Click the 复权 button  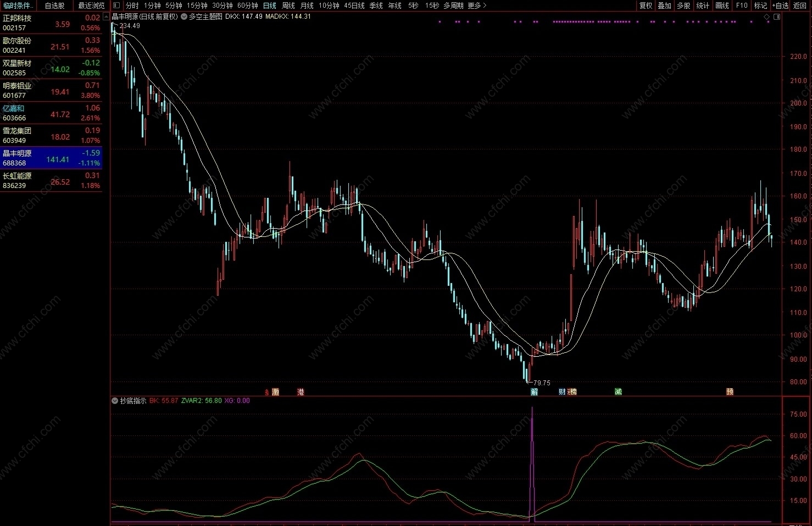pos(646,5)
